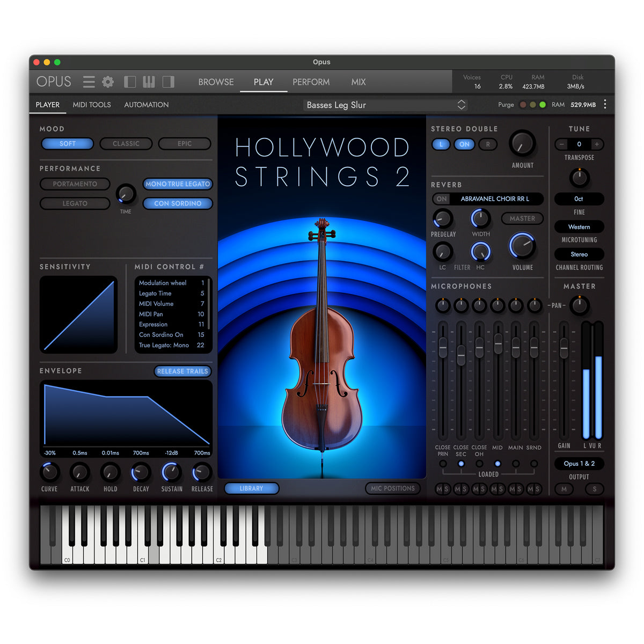Open the Western microtuning dropdown
This screenshot has width=644, height=644.
[579, 227]
